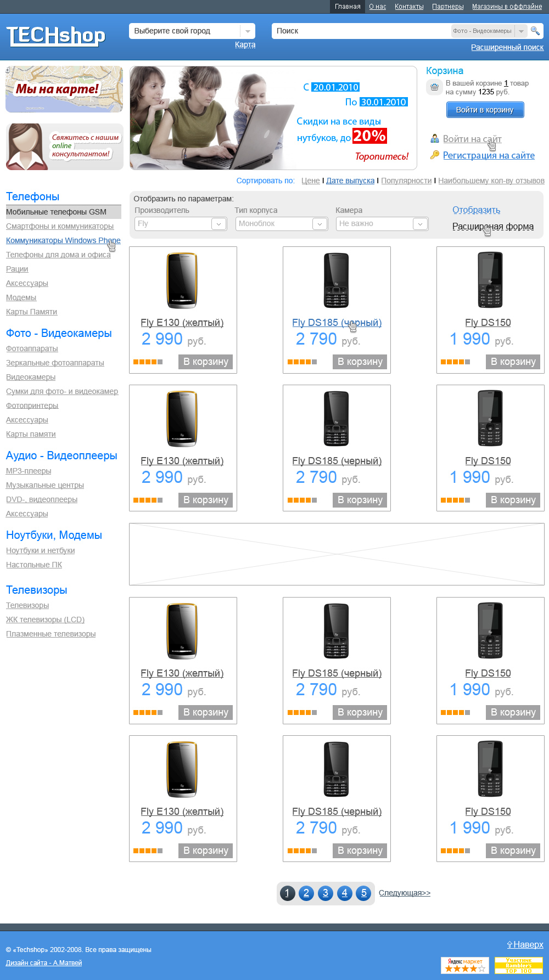Click the shopping basket icon
549x980 pixels.
coord(434,87)
